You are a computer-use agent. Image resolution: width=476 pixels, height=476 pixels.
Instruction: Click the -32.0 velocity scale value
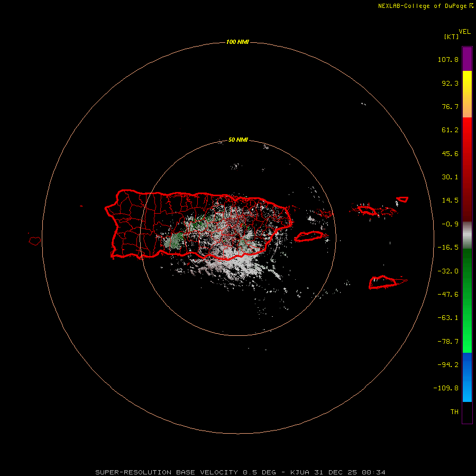(448, 271)
